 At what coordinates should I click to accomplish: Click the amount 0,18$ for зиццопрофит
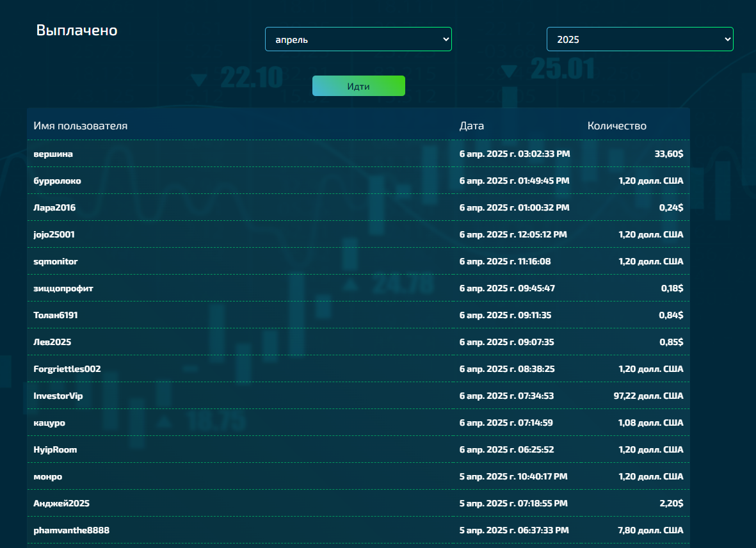pos(672,288)
